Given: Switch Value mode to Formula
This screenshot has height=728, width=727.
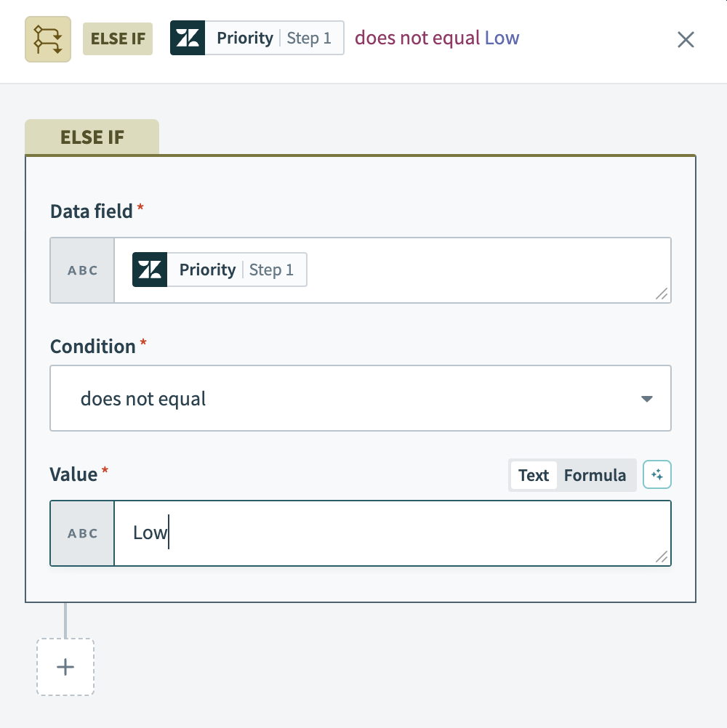Looking at the screenshot, I should pos(595,475).
